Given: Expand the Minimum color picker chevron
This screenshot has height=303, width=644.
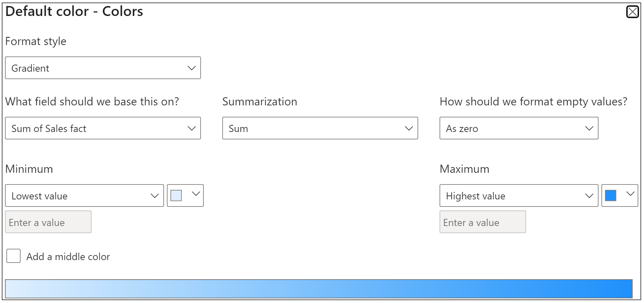Looking at the screenshot, I should tap(196, 194).
